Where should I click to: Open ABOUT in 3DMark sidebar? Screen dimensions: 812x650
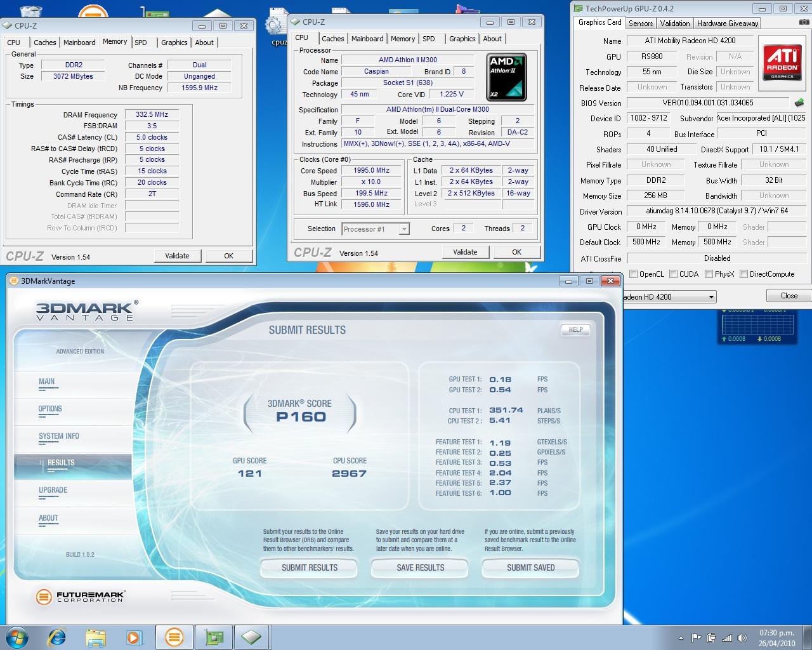point(48,518)
